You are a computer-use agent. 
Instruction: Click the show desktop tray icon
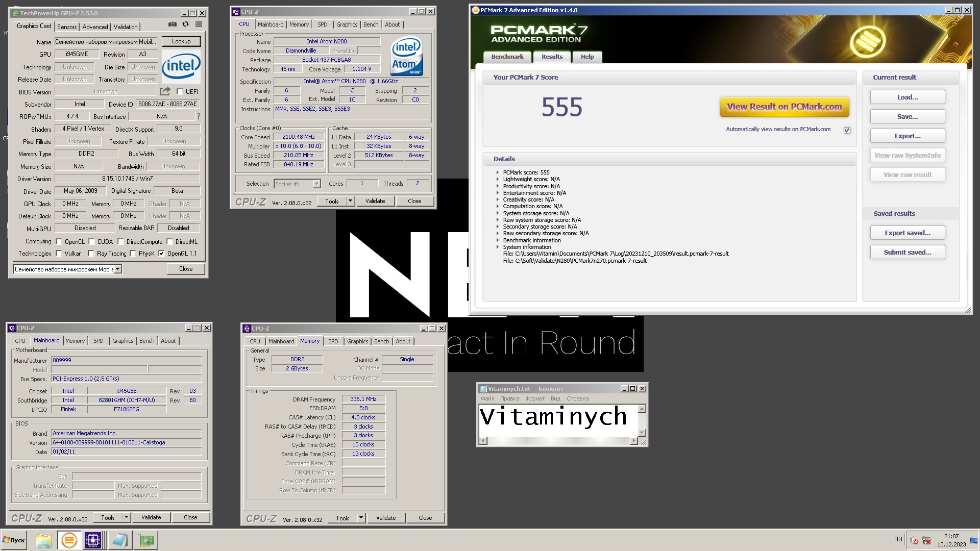click(x=974, y=541)
